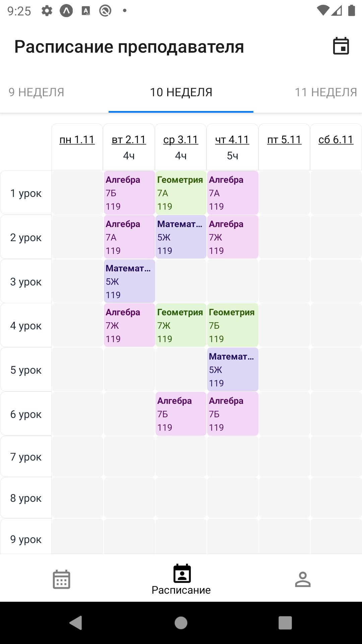The height and width of the screenshot is (644, 362).
Task: Open day link сб 6.11
Action: [x=336, y=140]
